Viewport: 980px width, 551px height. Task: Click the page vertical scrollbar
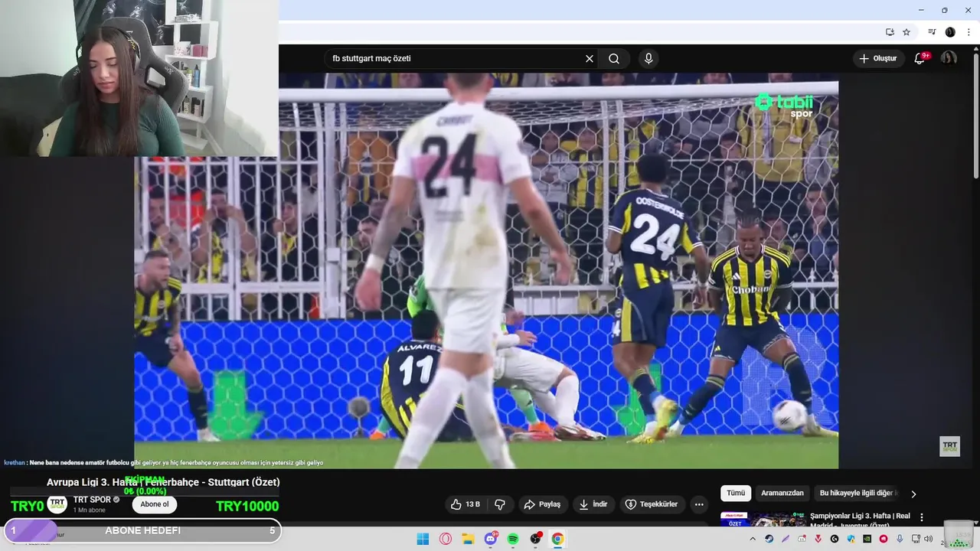pos(975,115)
